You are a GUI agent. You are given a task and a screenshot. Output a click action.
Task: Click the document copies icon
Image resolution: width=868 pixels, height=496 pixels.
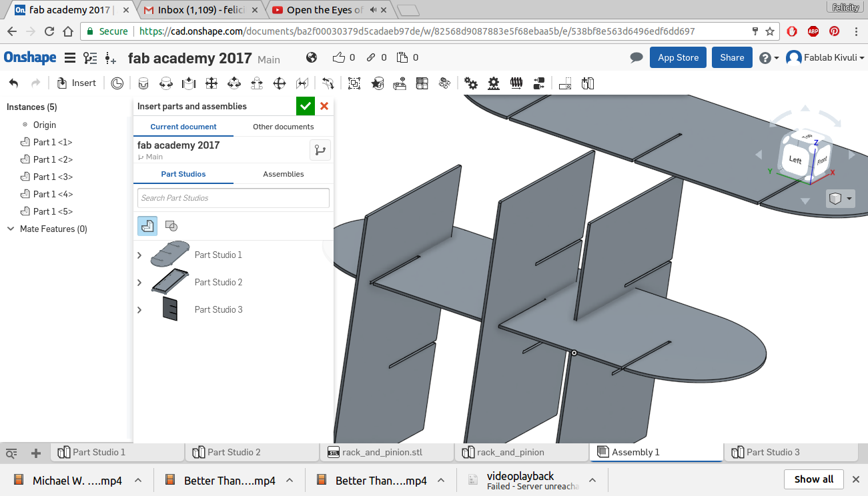click(x=402, y=57)
